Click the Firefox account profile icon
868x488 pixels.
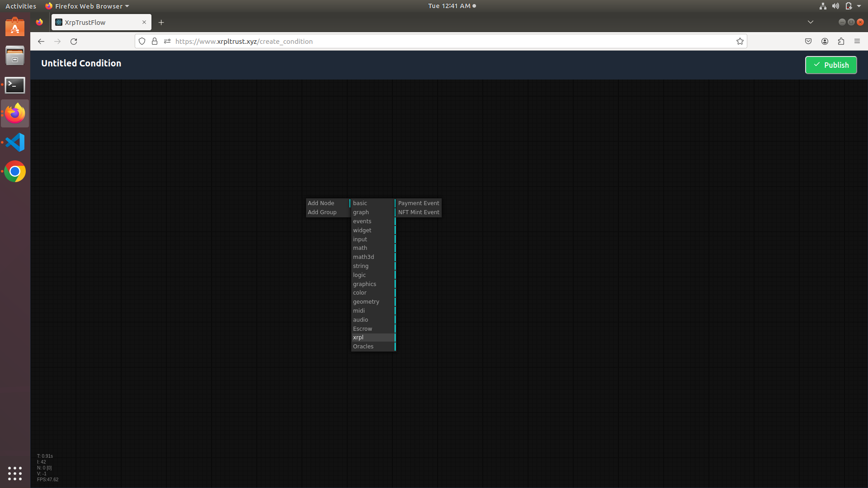click(x=825, y=41)
